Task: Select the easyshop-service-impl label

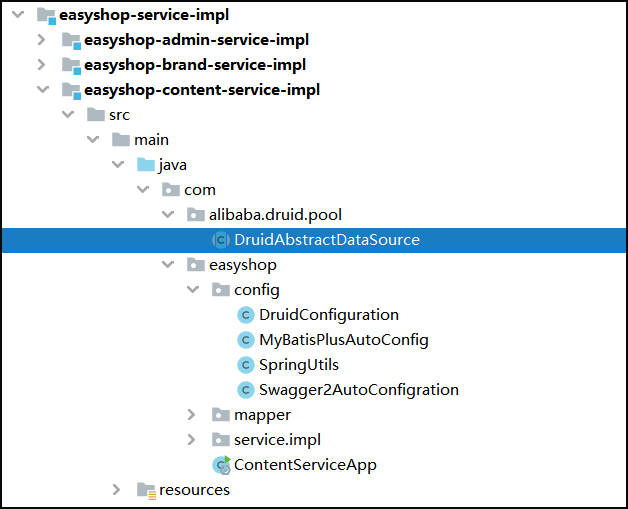Action: (x=144, y=15)
